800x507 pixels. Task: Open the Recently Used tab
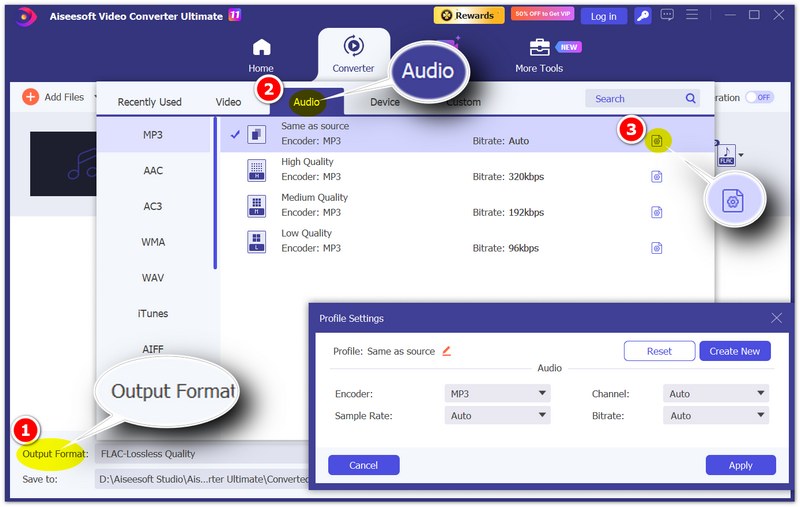[x=149, y=102]
